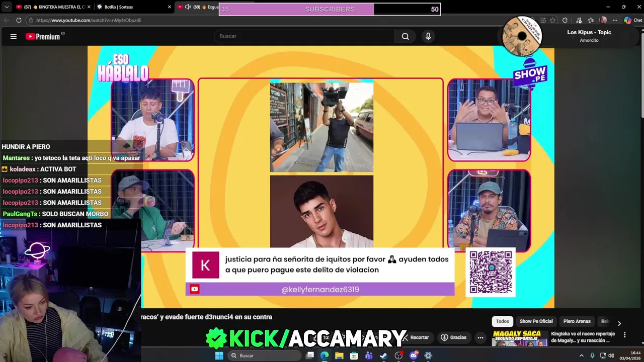Open the gear Settings app on taskbar

[x=428, y=355]
